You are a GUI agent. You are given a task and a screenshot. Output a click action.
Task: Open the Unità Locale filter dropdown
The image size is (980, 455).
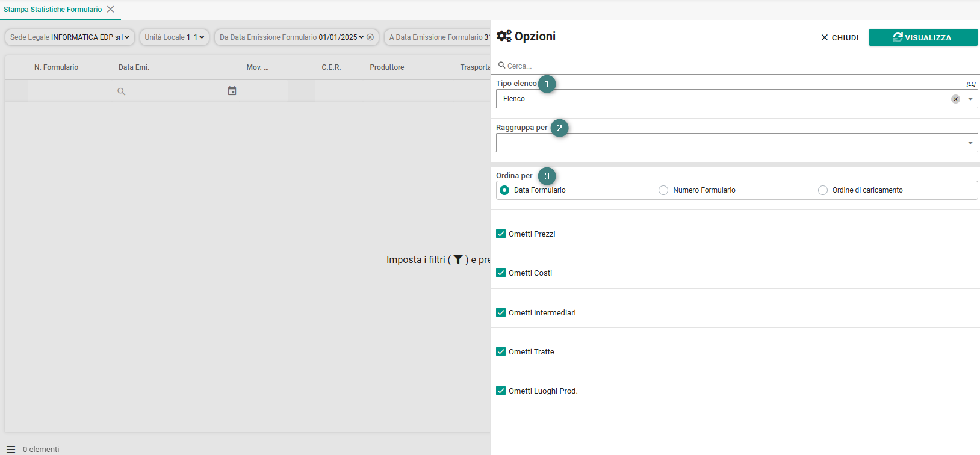(175, 37)
